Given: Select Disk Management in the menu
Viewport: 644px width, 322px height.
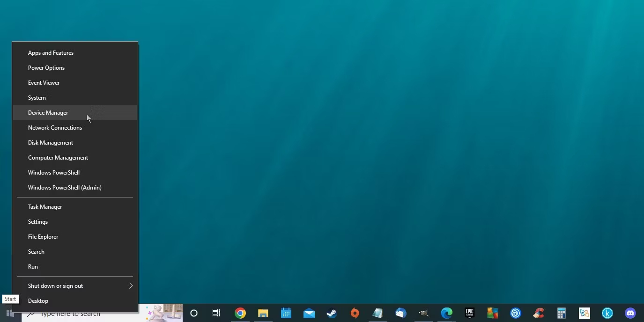Looking at the screenshot, I should [75, 143].
